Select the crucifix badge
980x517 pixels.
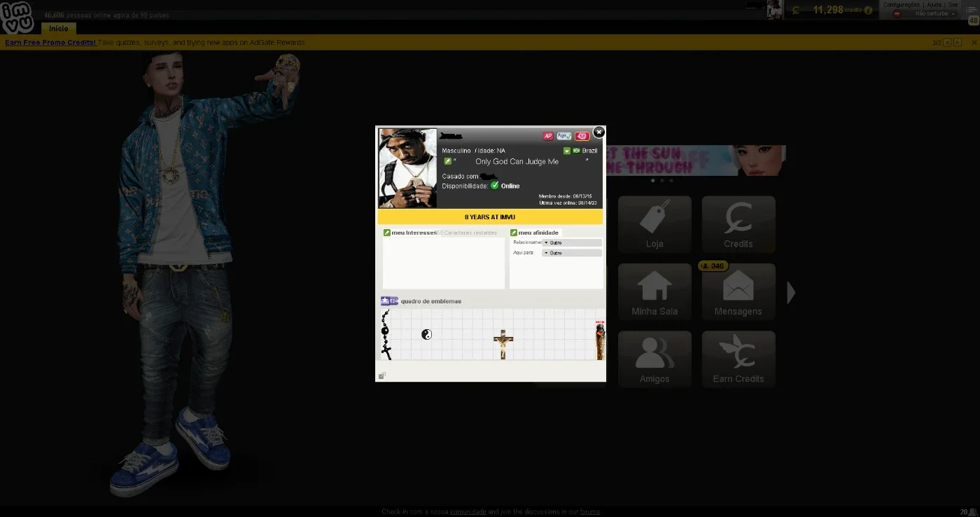(503, 344)
